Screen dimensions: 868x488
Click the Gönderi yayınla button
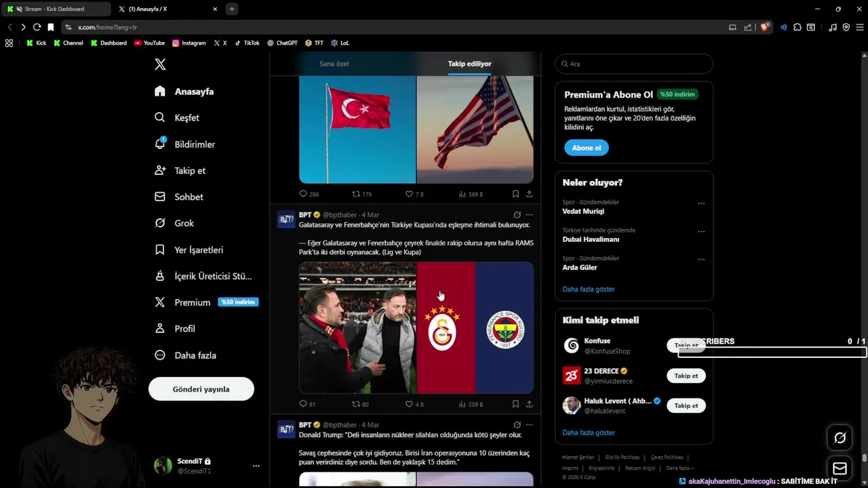tap(201, 389)
